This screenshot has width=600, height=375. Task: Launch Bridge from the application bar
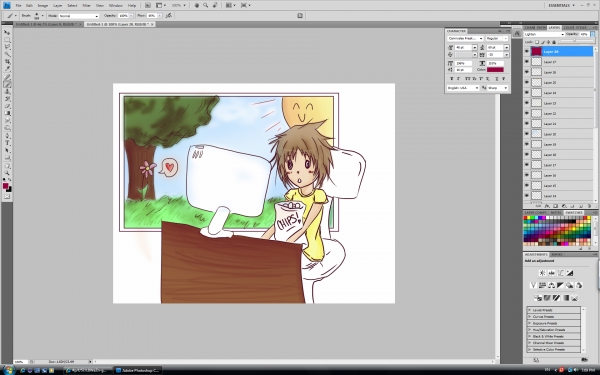click(x=148, y=5)
